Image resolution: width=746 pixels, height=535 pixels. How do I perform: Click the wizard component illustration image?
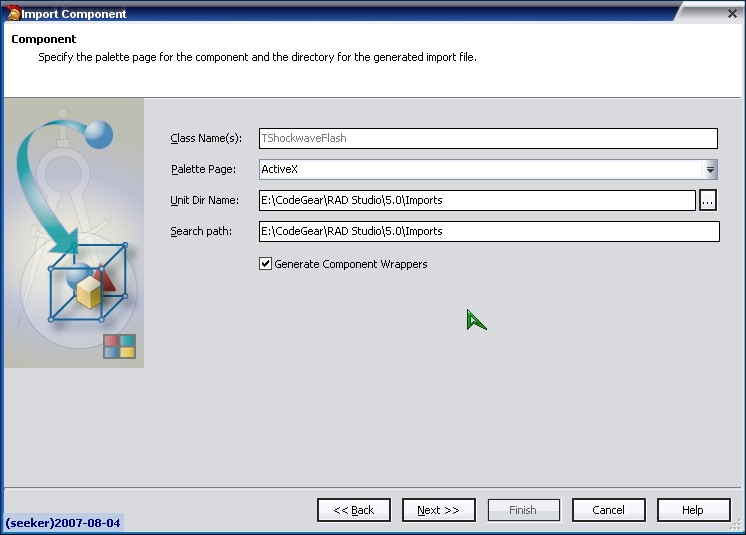pyautogui.click(x=74, y=233)
